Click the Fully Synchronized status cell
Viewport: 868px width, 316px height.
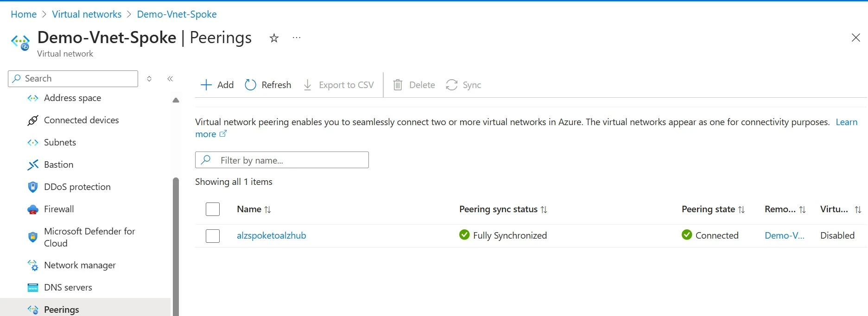(x=503, y=235)
